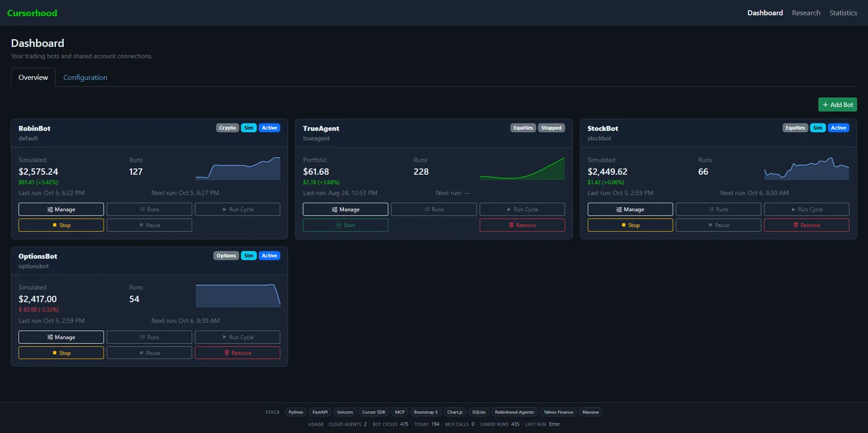Click the $2,417.00 simulated value
The width and height of the screenshot is (868, 433).
click(x=38, y=299)
